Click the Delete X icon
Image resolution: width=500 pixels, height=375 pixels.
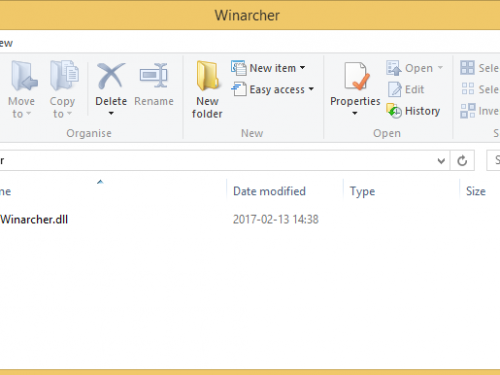coord(111,76)
